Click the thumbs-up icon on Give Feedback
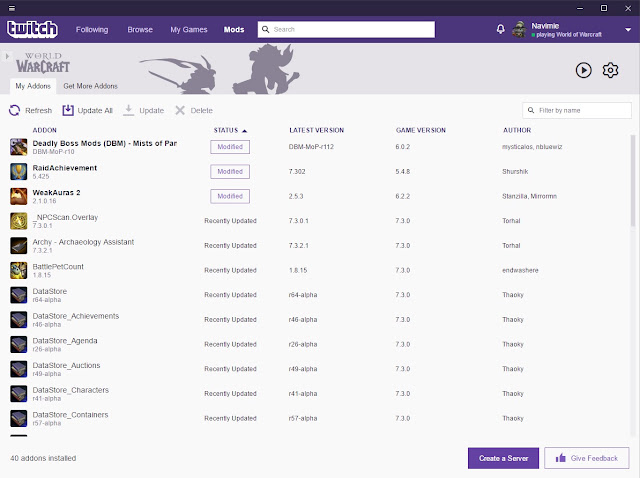 click(561, 458)
